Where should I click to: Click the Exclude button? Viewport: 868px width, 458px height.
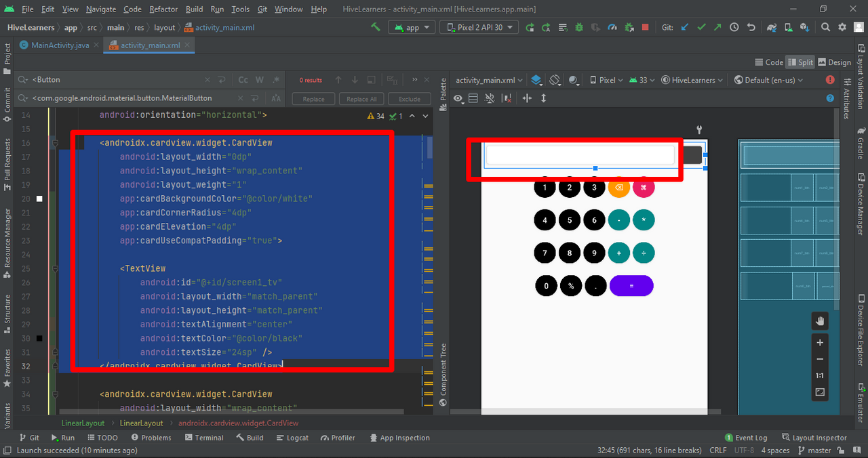tap(410, 99)
